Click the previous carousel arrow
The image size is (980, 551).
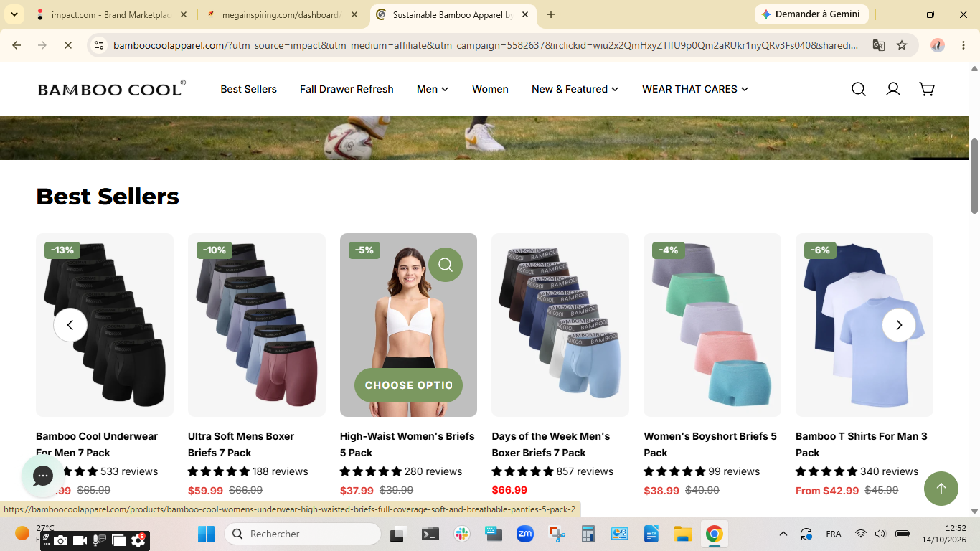point(70,325)
